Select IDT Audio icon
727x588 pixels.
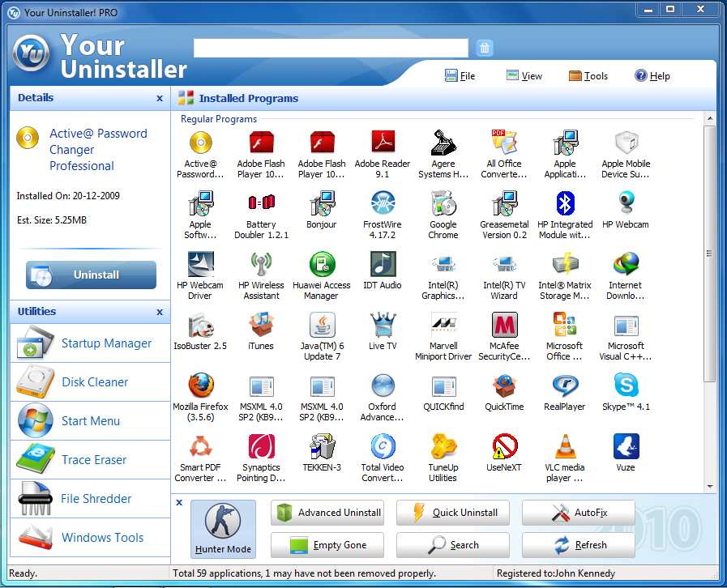[383, 264]
